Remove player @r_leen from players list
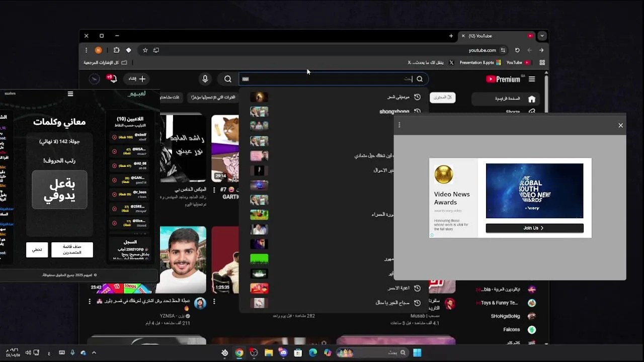Viewport: 644px width, 362px height. point(114,194)
